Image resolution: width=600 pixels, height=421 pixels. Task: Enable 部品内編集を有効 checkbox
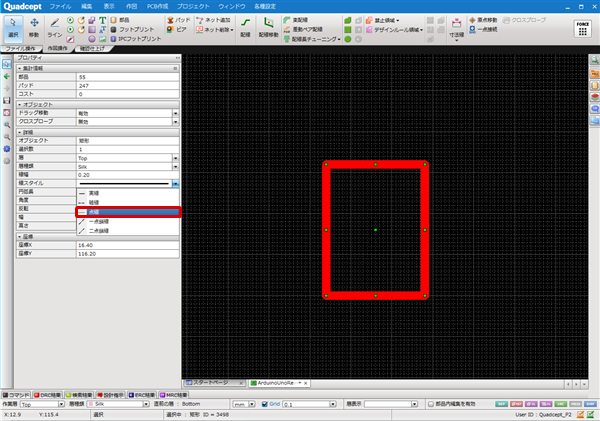coord(430,404)
